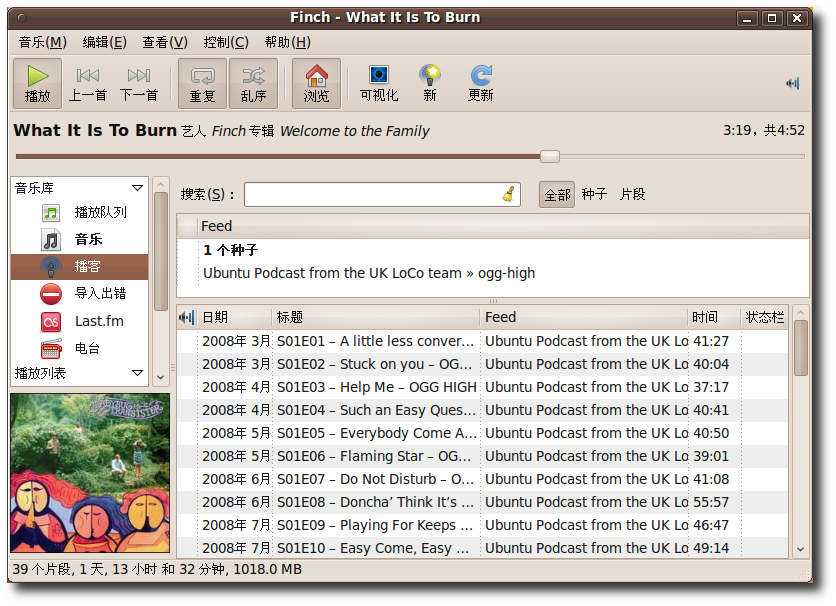The height and width of the screenshot is (606, 836).
Task: Select episode S01E10 Easy Come, Easy
Action: click(483, 548)
